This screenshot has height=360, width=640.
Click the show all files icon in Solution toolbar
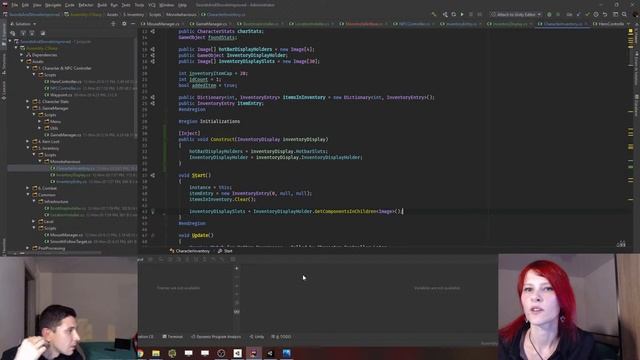coord(42,33)
